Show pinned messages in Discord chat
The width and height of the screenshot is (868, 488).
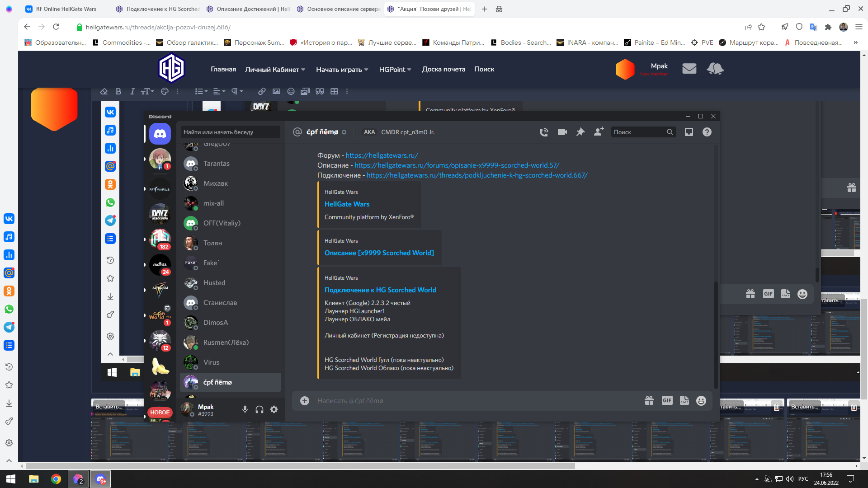click(580, 132)
